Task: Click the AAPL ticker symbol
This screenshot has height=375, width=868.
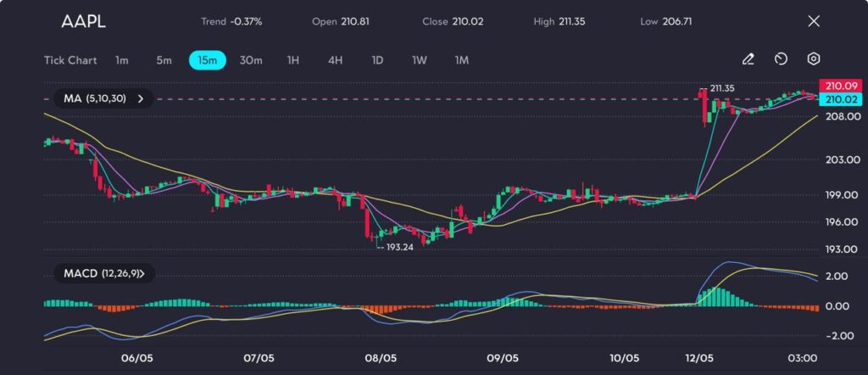Action: click(83, 22)
